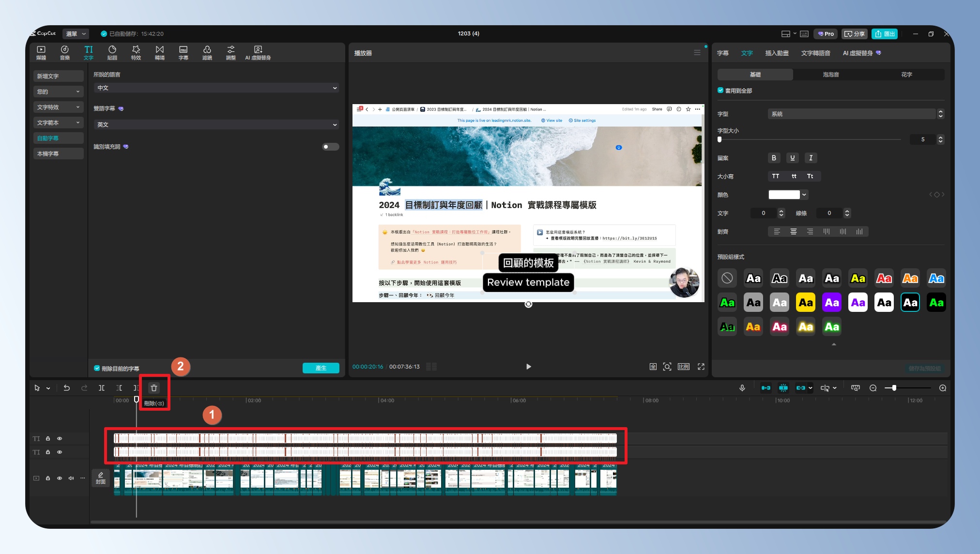Open the text color dropdown arrow
980x554 pixels.
[804, 195]
